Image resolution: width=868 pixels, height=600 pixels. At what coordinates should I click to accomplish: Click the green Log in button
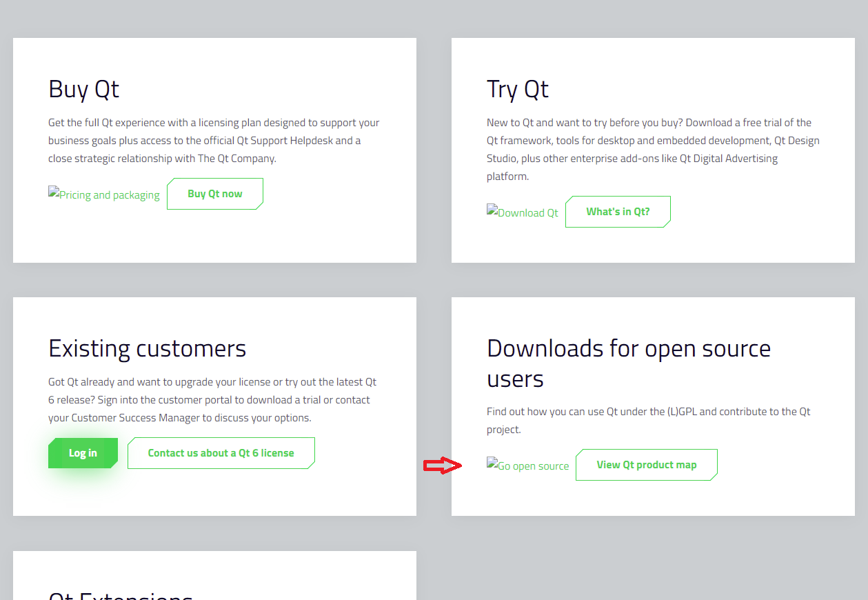pos(83,453)
